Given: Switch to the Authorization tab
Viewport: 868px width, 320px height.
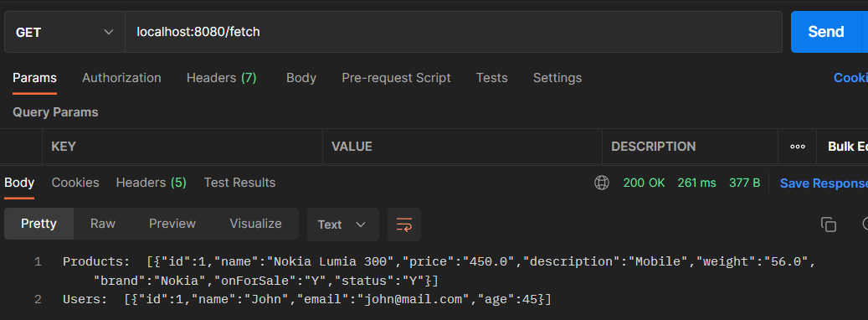Looking at the screenshot, I should (x=121, y=78).
